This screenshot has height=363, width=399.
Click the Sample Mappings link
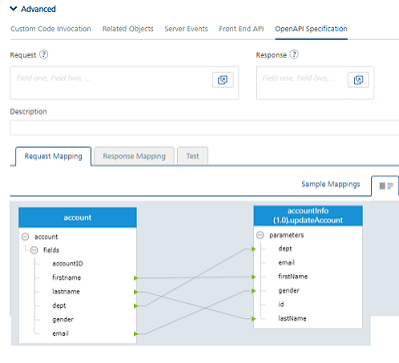tap(331, 184)
